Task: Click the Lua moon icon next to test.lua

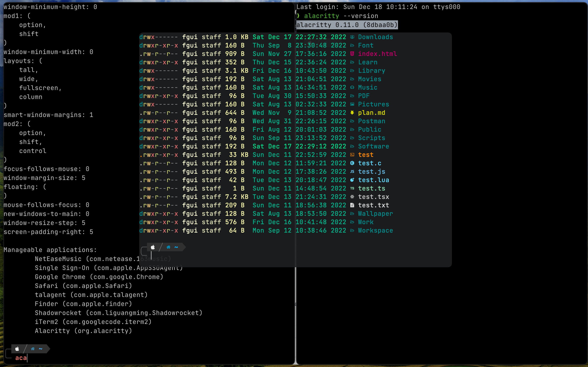Action: click(352, 180)
